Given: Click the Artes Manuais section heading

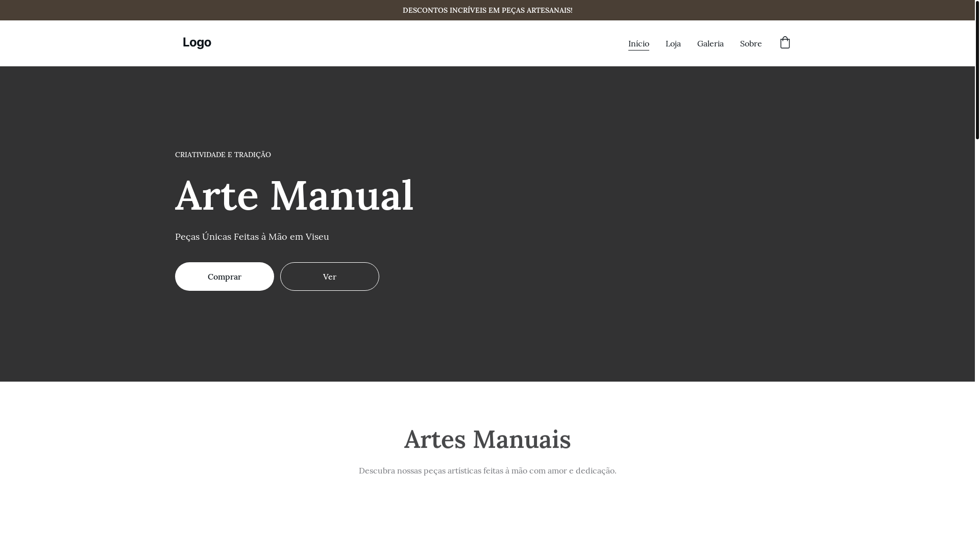Looking at the screenshot, I should [x=487, y=439].
